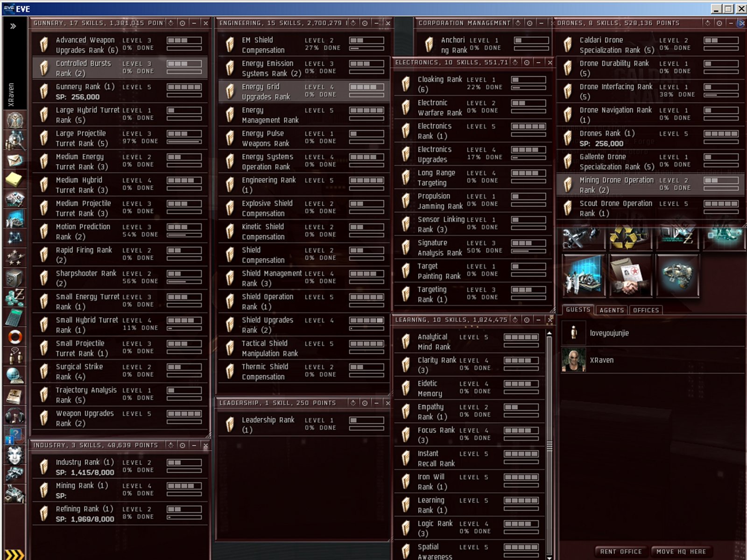Screen dimensions: 747x560
Task: Open the jukebox headphones icon
Action: point(15,415)
